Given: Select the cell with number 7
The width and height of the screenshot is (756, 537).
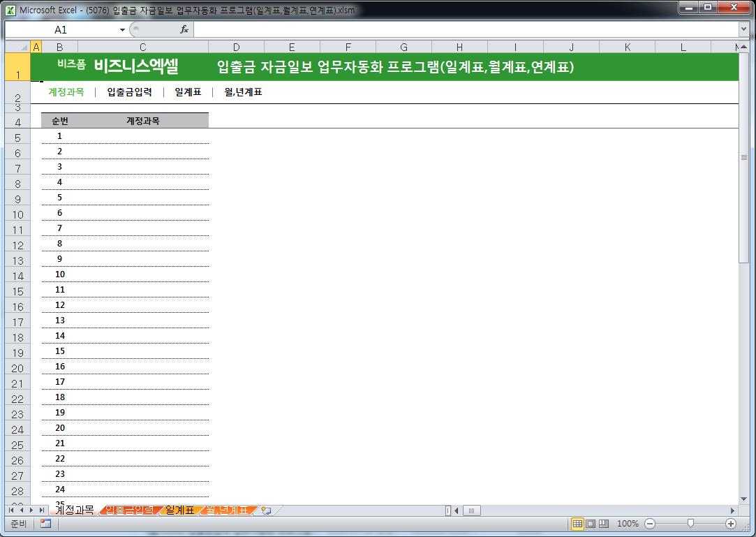Looking at the screenshot, I should (x=60, y=228).
